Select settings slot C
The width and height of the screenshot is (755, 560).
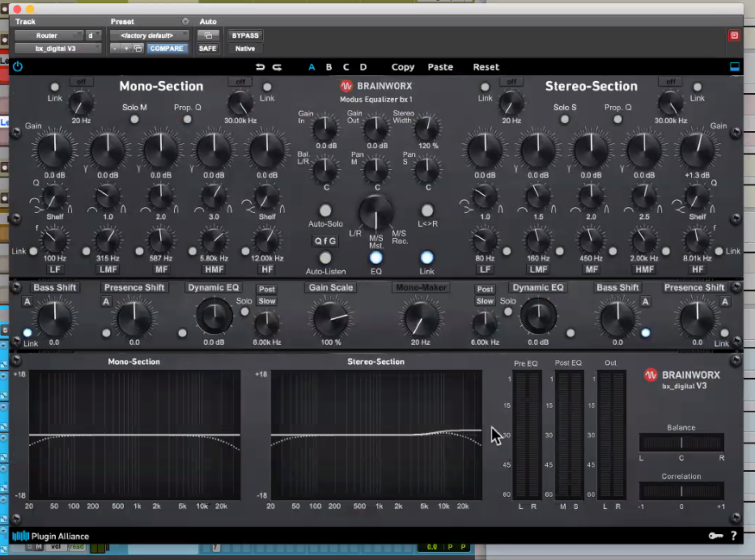pyautogui.click(x=346, y=67)
